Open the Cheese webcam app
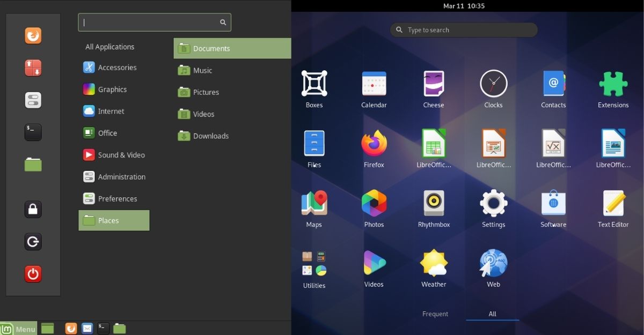The image size is (644, 335). 434,90
